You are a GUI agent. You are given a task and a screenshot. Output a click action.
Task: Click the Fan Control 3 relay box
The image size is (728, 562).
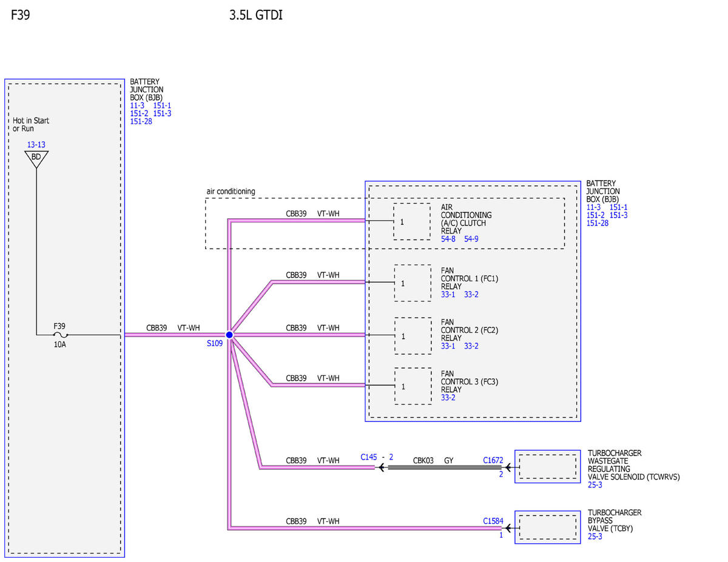pyautogui.click(x=413, y=386)
